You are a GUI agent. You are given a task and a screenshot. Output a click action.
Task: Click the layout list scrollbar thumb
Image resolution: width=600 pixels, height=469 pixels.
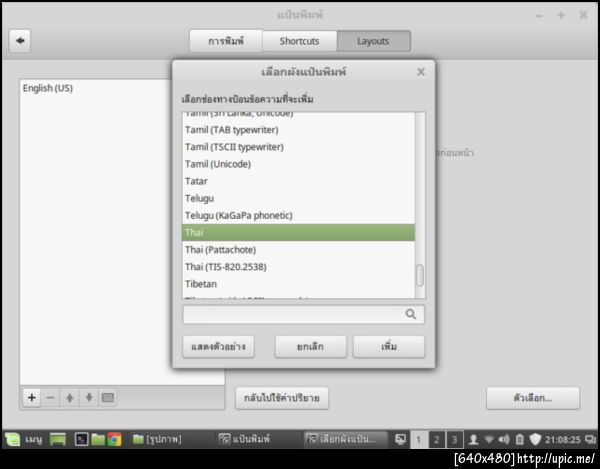[x=420, y=275]
